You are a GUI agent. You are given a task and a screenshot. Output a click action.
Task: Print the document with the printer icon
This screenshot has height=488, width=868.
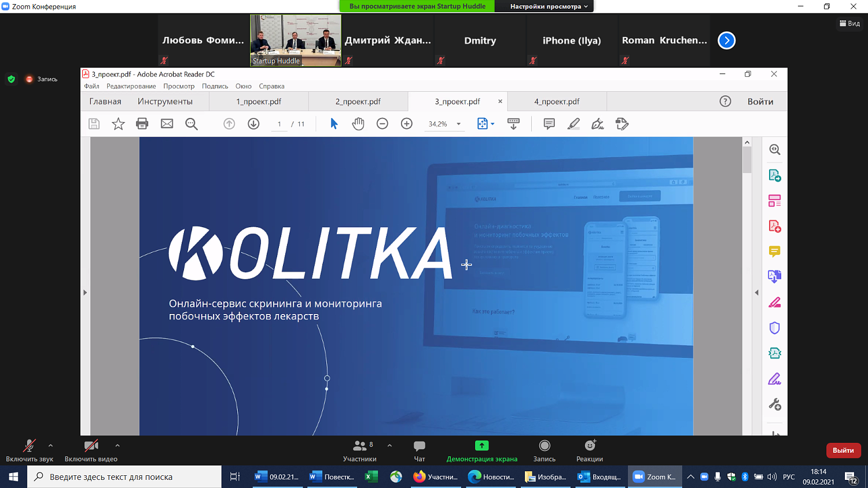(x=142, y=124)
